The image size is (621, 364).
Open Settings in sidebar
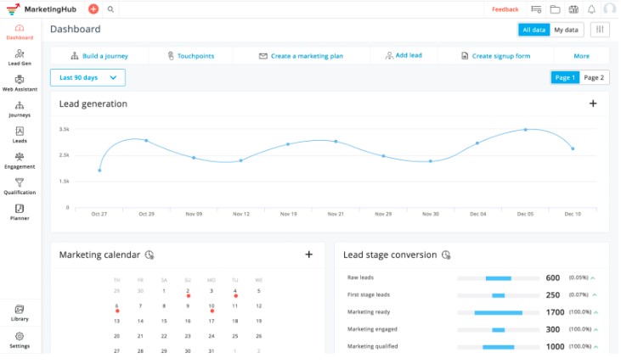click(20, 340)
